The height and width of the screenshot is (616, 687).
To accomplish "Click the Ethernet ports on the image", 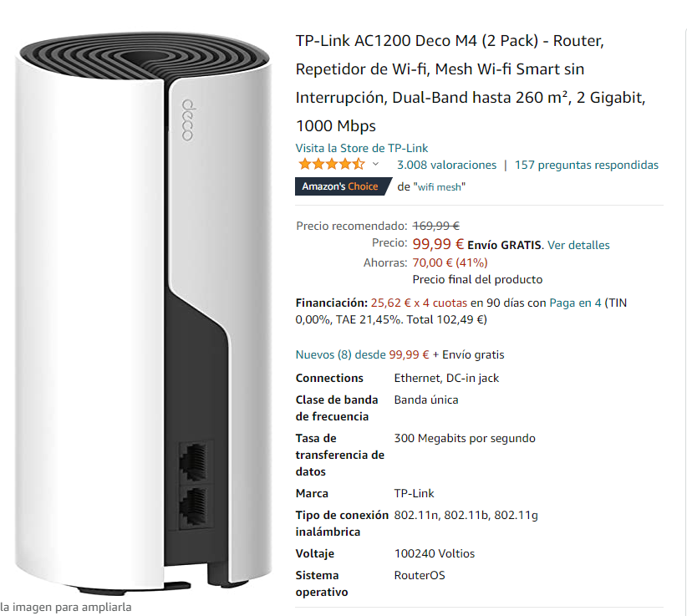I will point(194,485).
